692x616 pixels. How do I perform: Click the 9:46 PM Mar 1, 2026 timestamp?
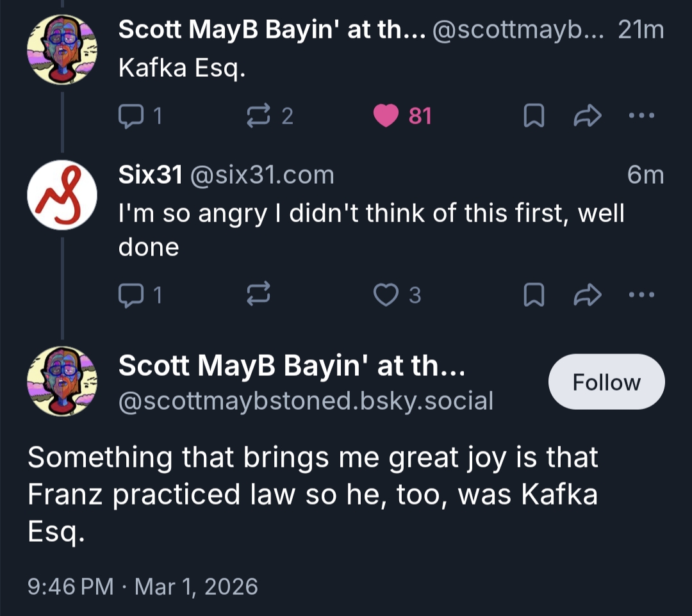point(142,586)
